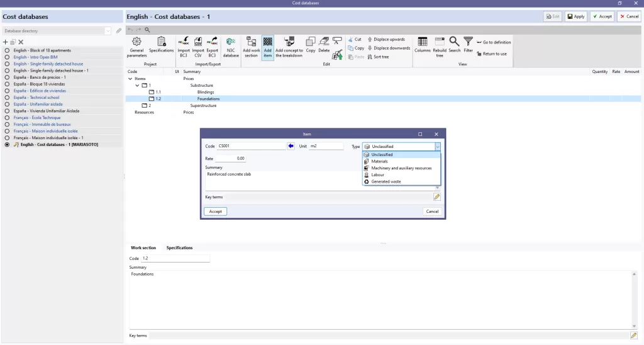Image resolution: width=644 pixels, height=345 pixels.
Task: Open the Search tool in View group
Action: (454, 45)
